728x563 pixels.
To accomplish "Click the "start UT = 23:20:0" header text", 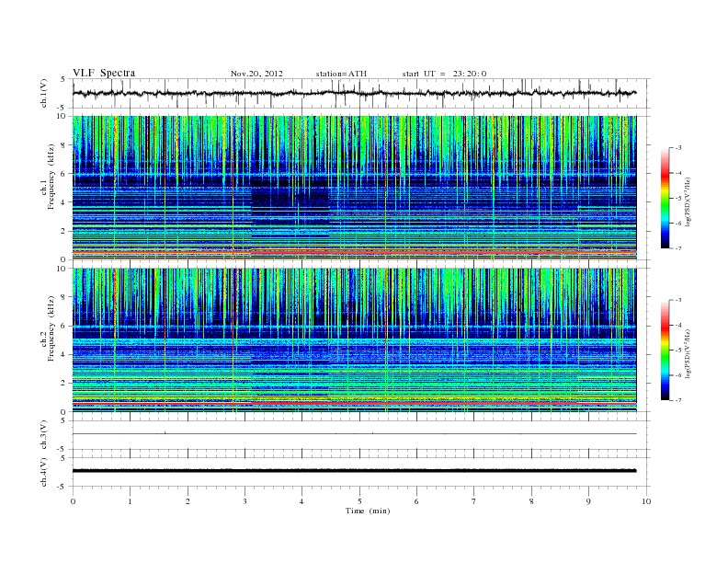I will (x=444, y=74).
